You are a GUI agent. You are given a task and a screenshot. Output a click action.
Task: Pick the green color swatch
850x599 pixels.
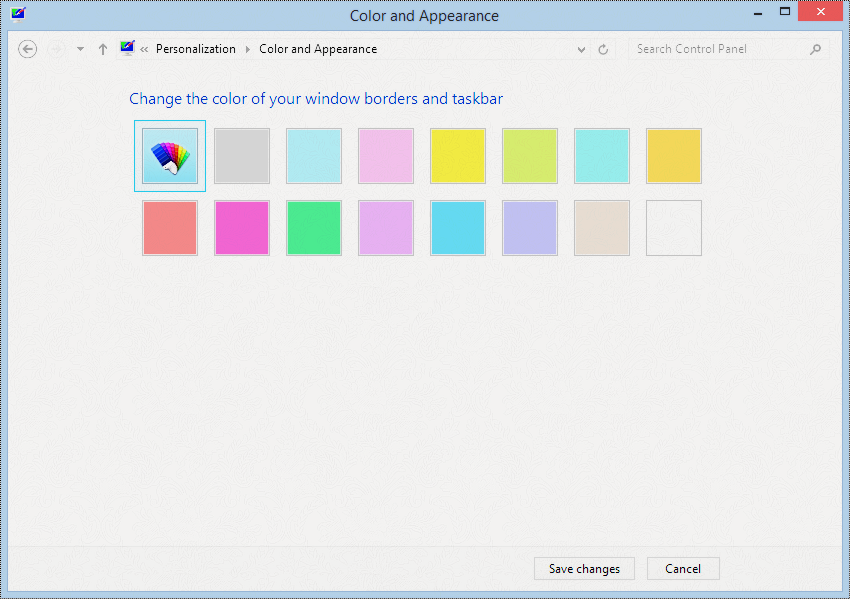point(314,228)
